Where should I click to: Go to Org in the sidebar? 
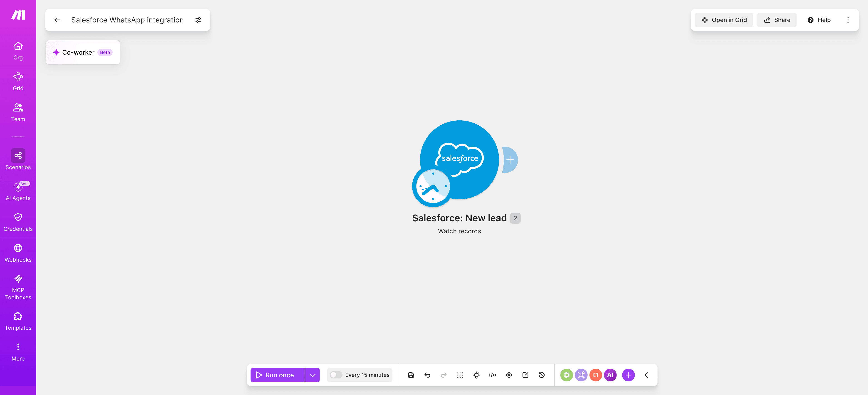18,51
